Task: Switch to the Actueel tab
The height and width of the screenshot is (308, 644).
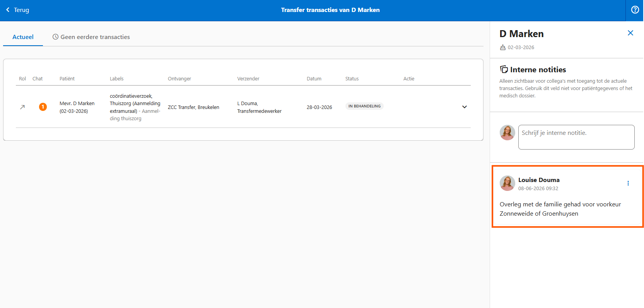Action: tap(23, 37)
